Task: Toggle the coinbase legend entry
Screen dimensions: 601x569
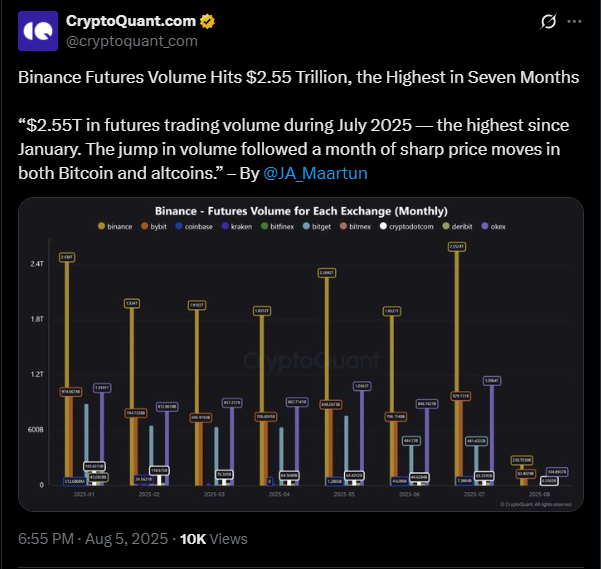Action: tap(194, 226)
